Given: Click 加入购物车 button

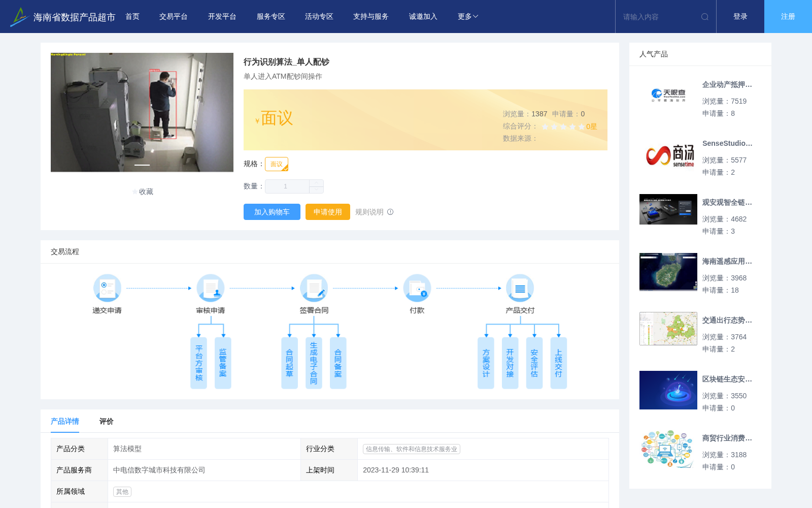Looking at the screenshot, I should tap(272, 212).
